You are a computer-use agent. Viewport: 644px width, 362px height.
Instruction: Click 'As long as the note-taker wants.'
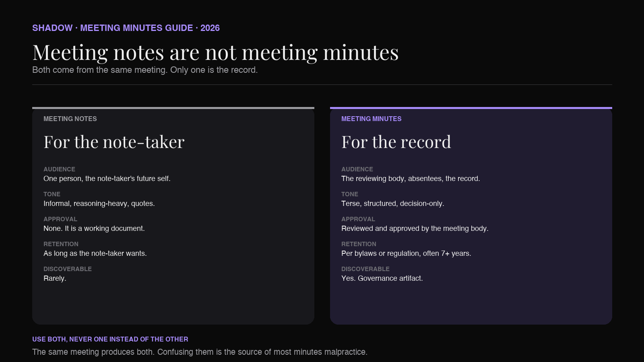pyautogui.click(x=95, y=253)
